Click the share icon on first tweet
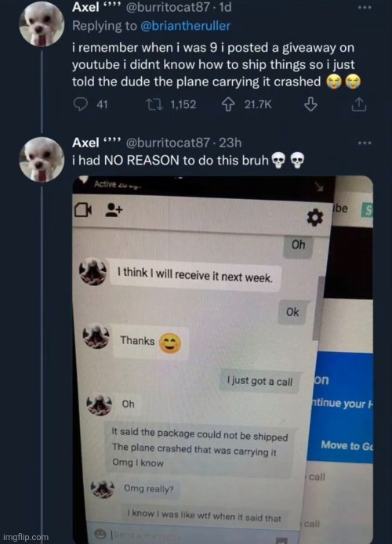Viewport: 392px width, 544px height. click(359, 104)
